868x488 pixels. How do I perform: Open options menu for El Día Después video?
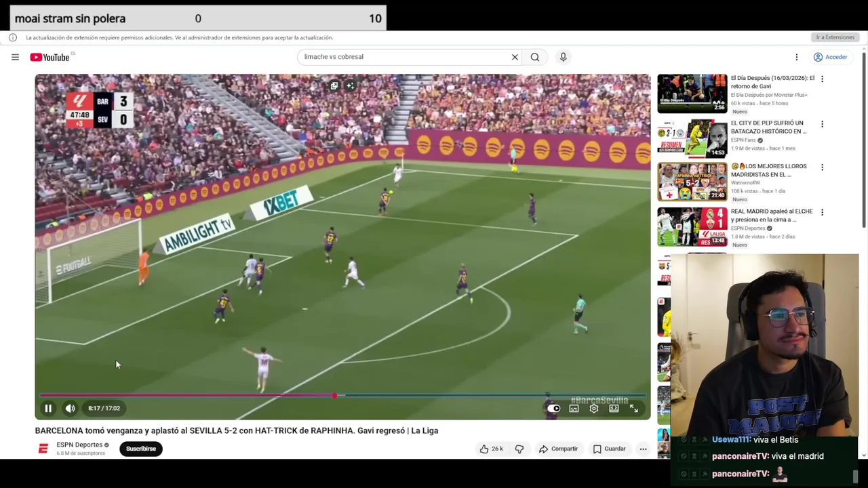[822, 79]
